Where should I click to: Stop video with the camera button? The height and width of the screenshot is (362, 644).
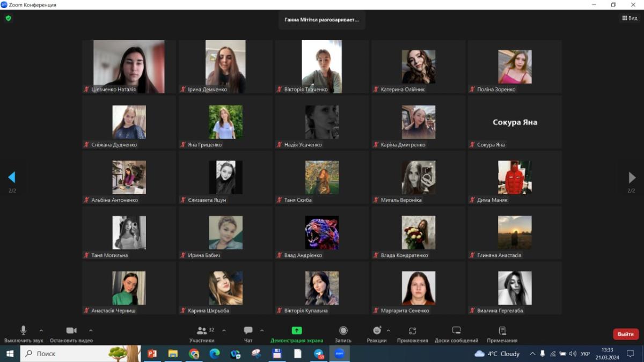click(x=71, y=331)
